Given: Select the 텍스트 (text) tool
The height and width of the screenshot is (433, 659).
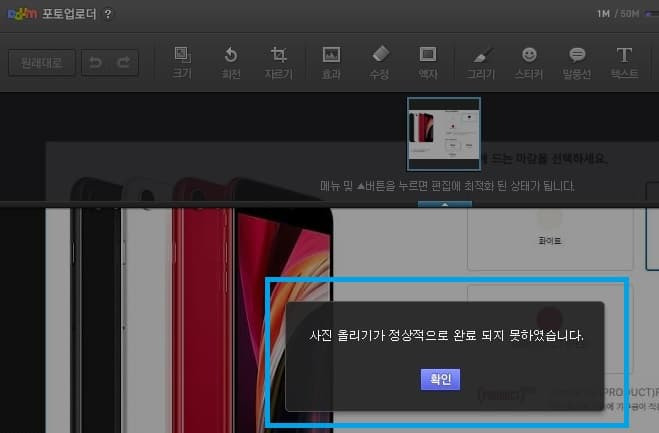Looking at the screenshot, I should tap(625, 63).
